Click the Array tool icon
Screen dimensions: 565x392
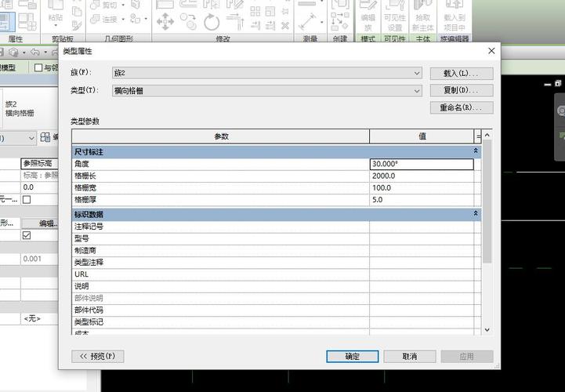pyautogui.click(x=255, y=11)
